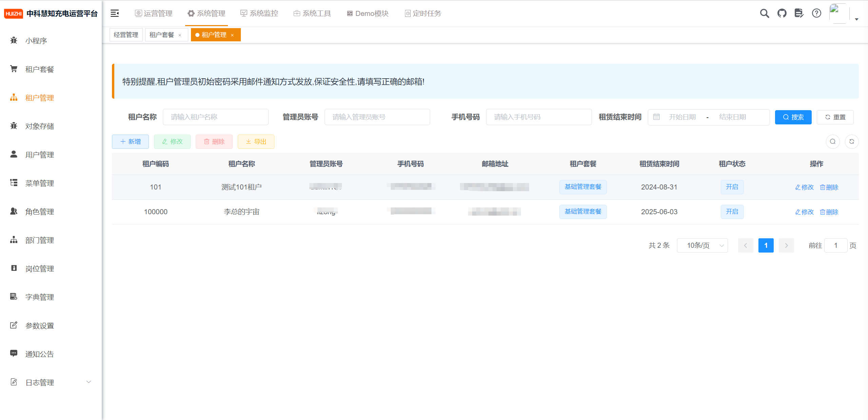
Task: Click the 手机号码 input field
Action: (x=539, y=117)
